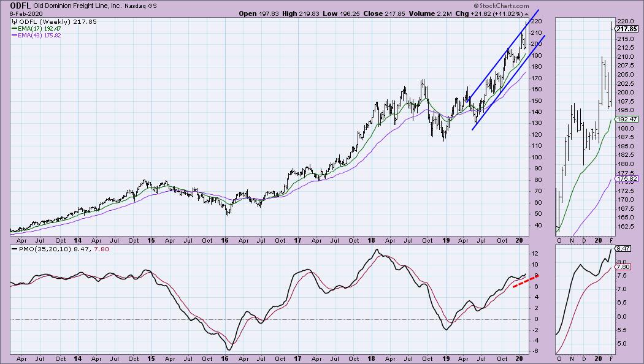644x364 pixels.
Task: Click the 18 year label under price chart
Action: click(372, 240)
